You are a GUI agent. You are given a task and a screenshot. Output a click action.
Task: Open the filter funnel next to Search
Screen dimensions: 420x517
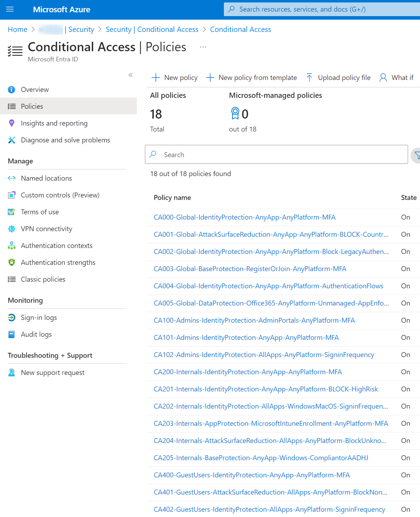(x=417, y=155)
